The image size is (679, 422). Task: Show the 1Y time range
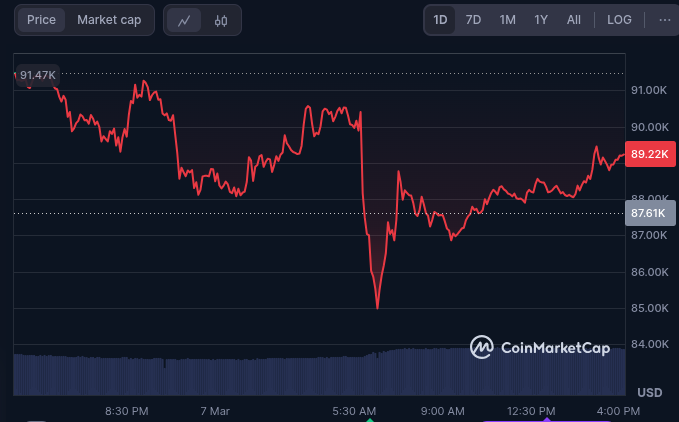tap(541, 19)
